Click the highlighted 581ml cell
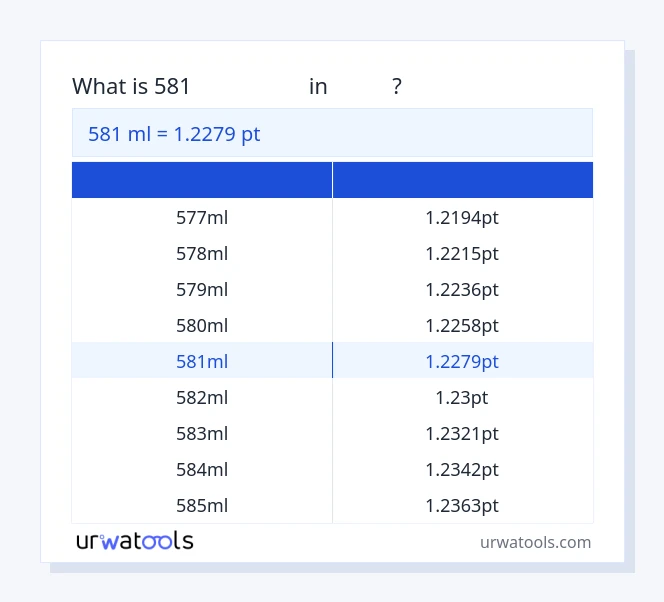Image resolution: width=664 pixels, height=602 pixels. tap(202, 361)
